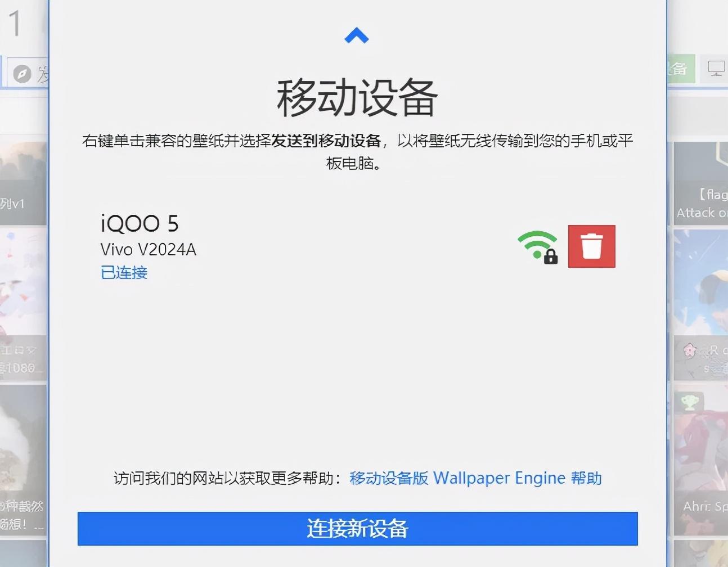Click the trophy icon on the right wallpaper

tap(689, 402)
